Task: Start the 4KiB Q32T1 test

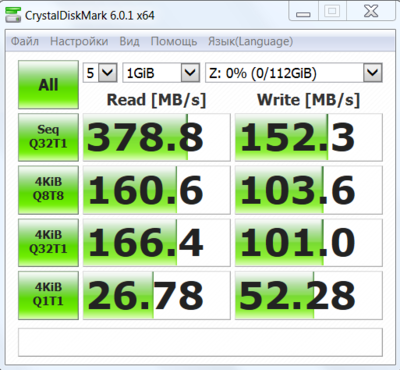Action: coord(48,242)
